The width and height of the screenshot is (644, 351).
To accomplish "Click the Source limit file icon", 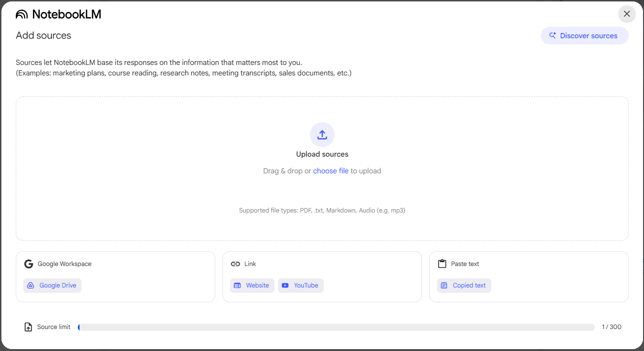I will [x=29, y=327].
